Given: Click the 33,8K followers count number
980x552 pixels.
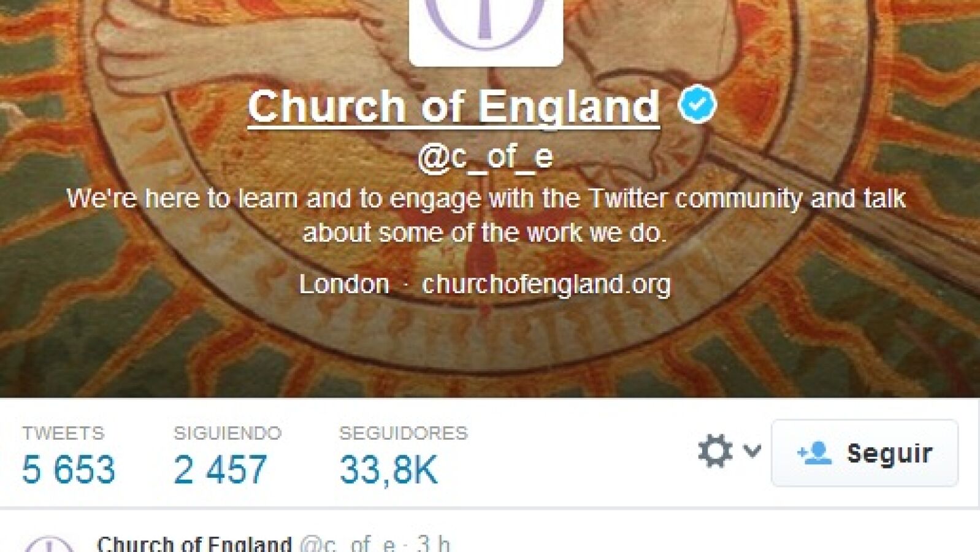Looking at the screenshot, I should (389, 470).
